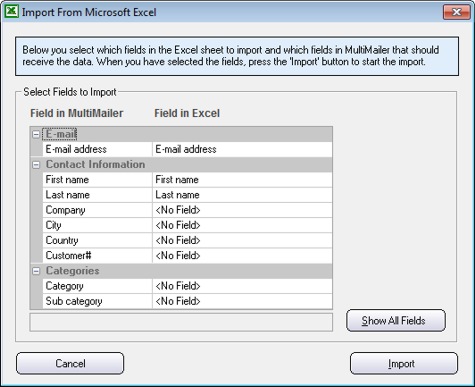Screen dimensions: 475x387
Task: Click the empty description box below the grid
Action: pos(181,322)
